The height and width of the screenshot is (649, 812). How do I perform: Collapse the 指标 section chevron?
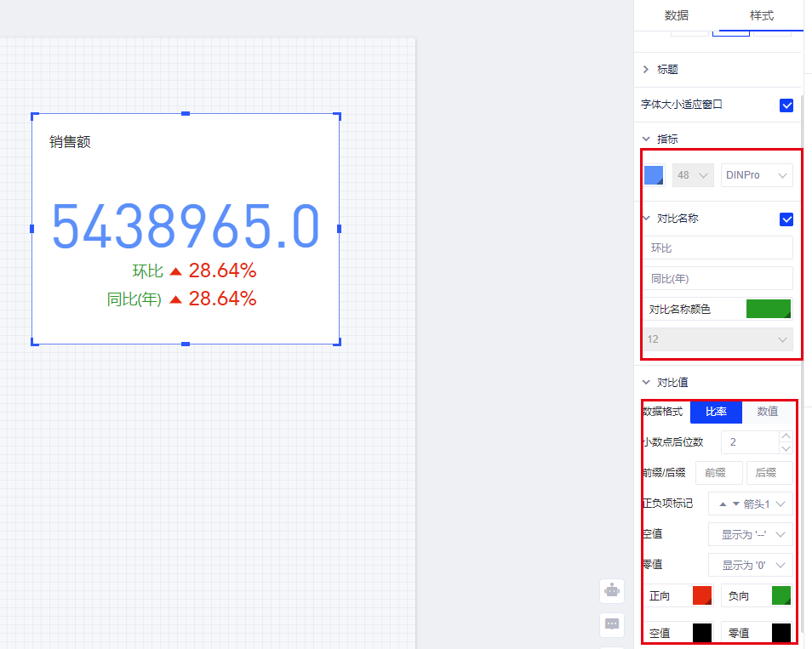point(646,139)
